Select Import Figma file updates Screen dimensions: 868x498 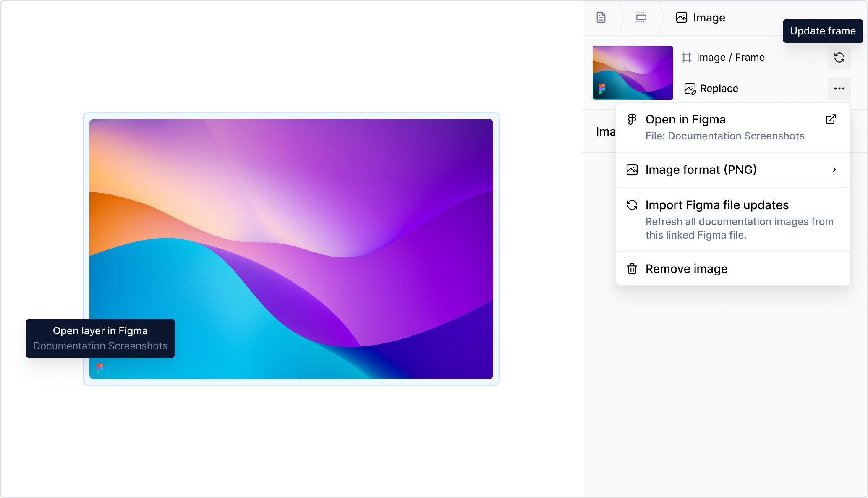[717, 205]
